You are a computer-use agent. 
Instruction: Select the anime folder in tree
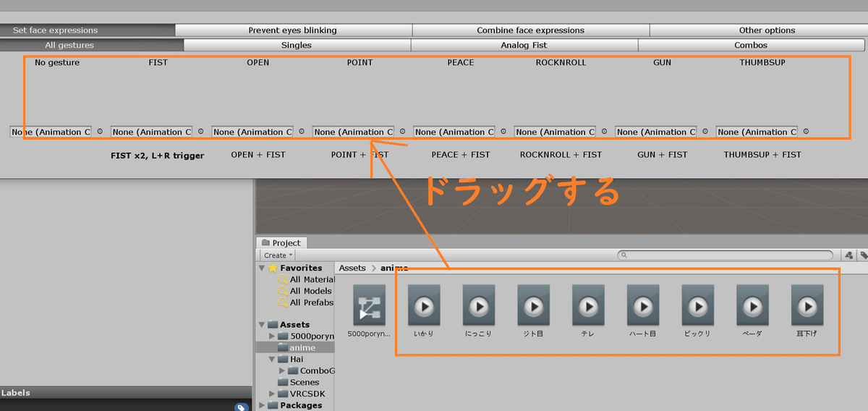[297, 347]
